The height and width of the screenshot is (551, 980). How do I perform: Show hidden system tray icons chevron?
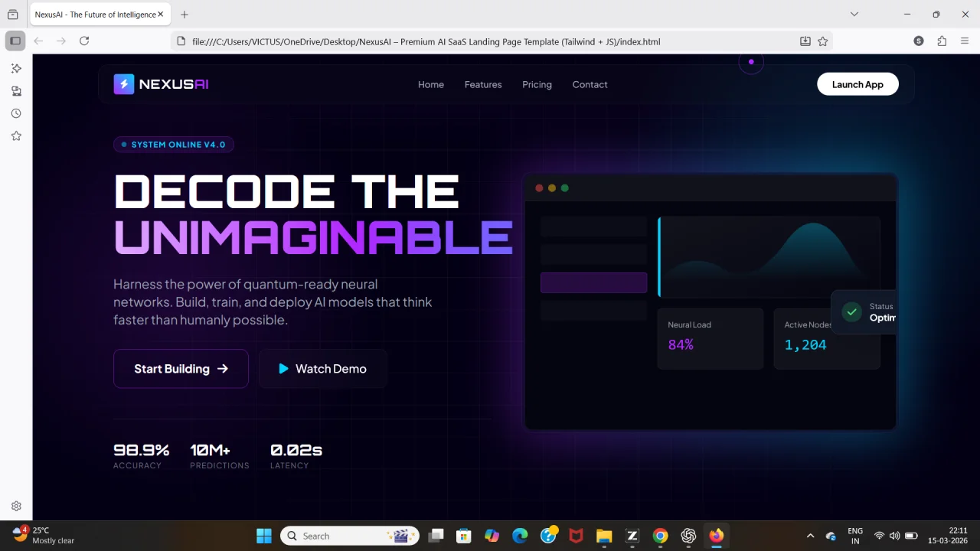point(810,536)
